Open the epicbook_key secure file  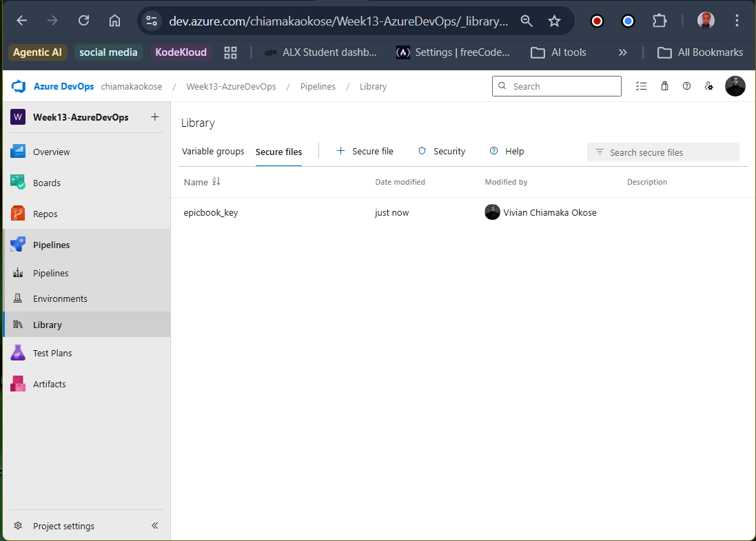(x=211, y=213)
